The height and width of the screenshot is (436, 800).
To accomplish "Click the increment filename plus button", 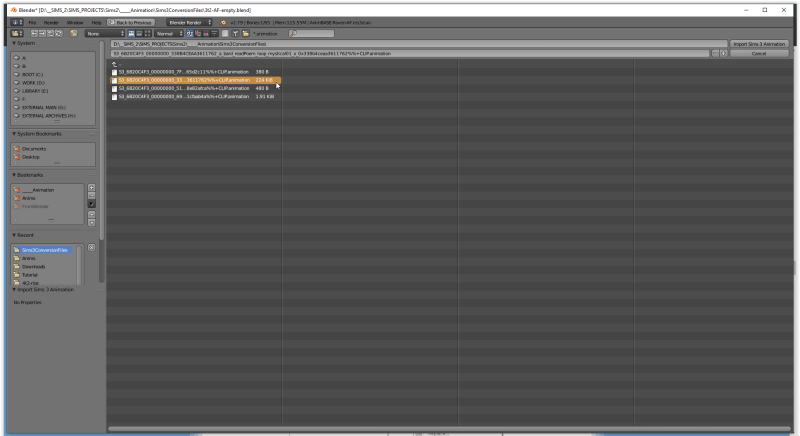I will click(723, 53).
